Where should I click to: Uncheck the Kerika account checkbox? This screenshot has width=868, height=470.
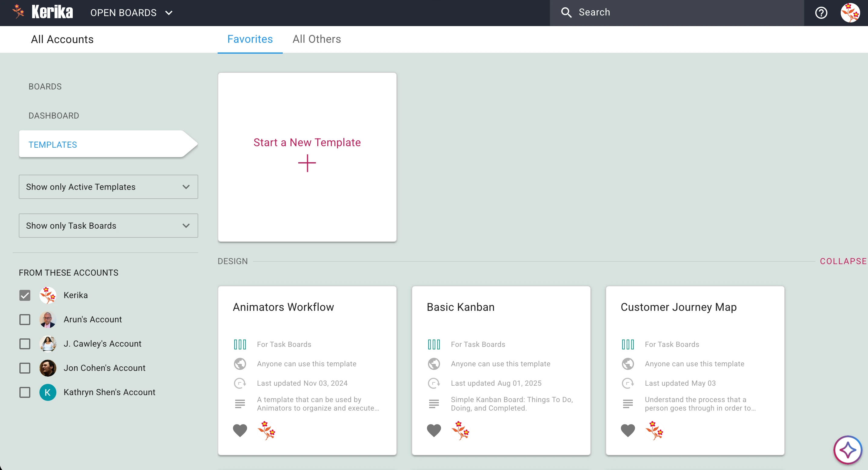[25, 295]
